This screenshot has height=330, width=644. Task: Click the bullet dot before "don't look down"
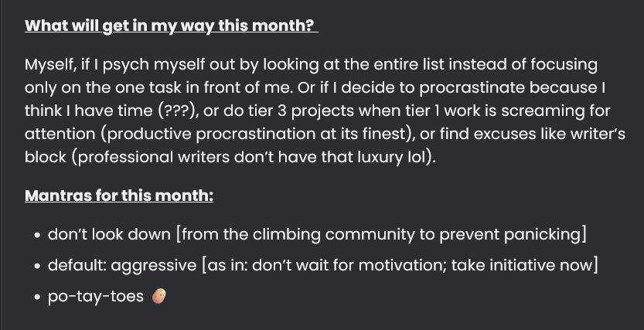point(38,235)
